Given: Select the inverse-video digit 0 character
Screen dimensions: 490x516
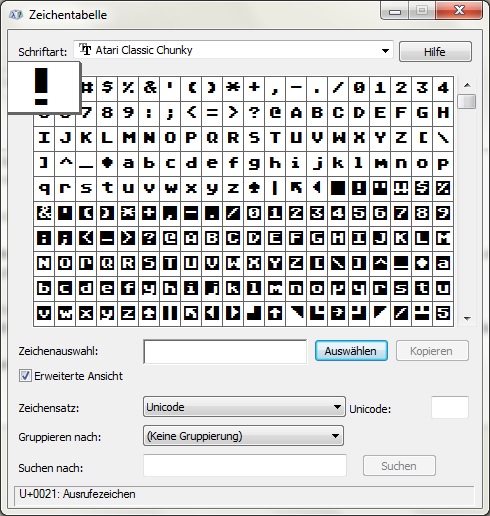Looking at the screenshot, I should pyautogui.click(x=254, y=213).
